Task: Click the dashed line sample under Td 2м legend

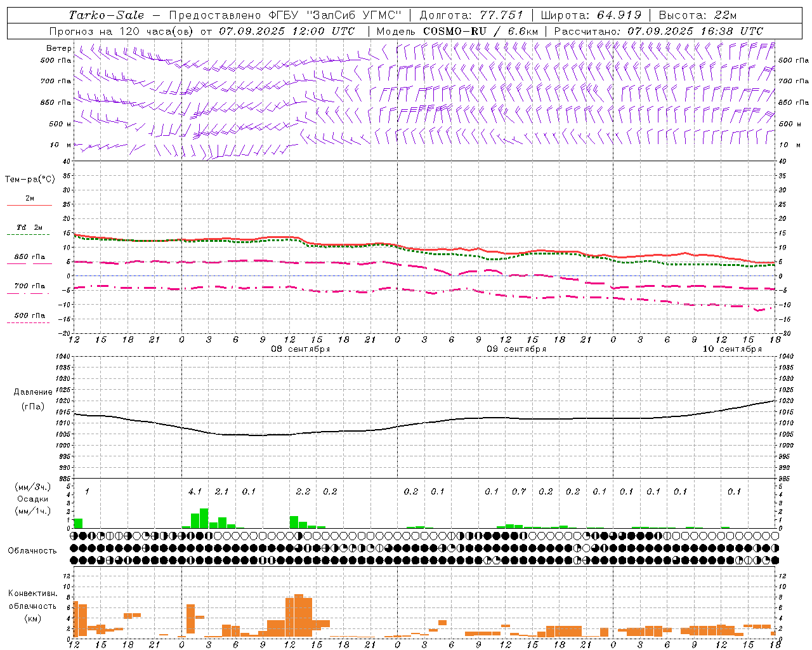Action: tap(28, 235)
